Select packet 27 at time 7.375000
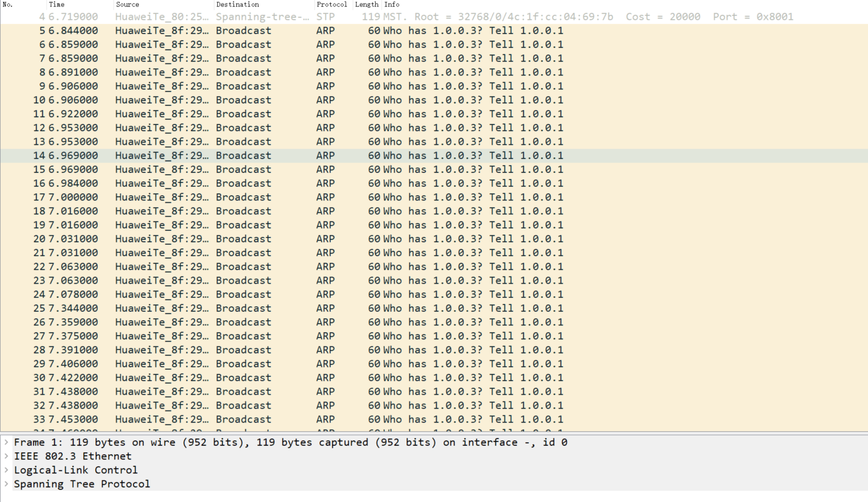Viewport: 868px width, 502px height. [434, 336]
